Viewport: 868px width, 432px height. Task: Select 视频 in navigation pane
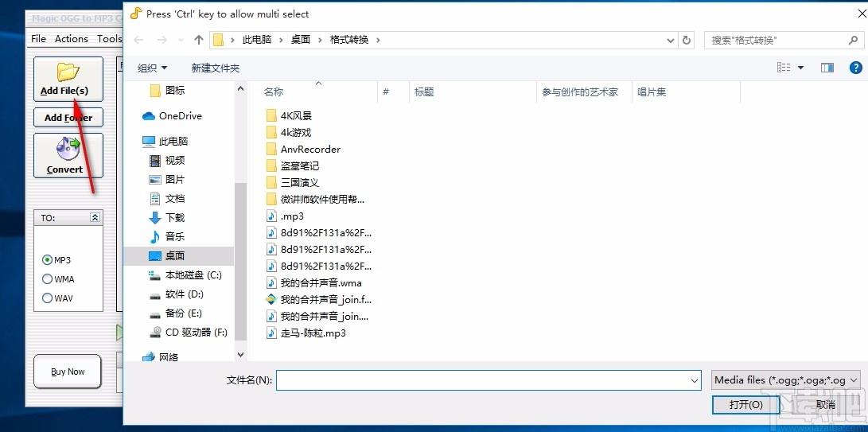[x=168, y=160]
